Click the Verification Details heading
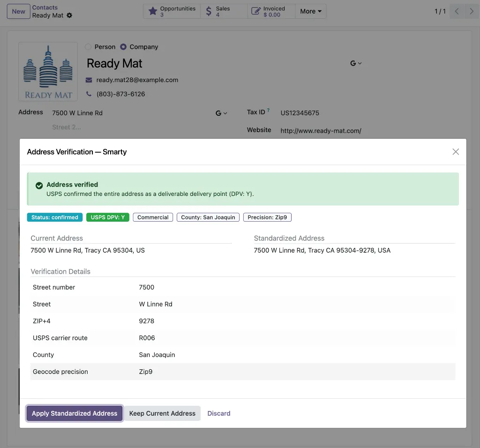 60,271
